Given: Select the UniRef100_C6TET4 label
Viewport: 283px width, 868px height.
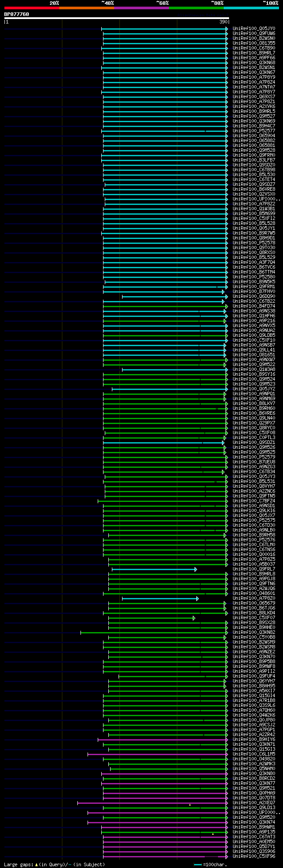Looking at the screenshot, I should click(x=254, y=180).
